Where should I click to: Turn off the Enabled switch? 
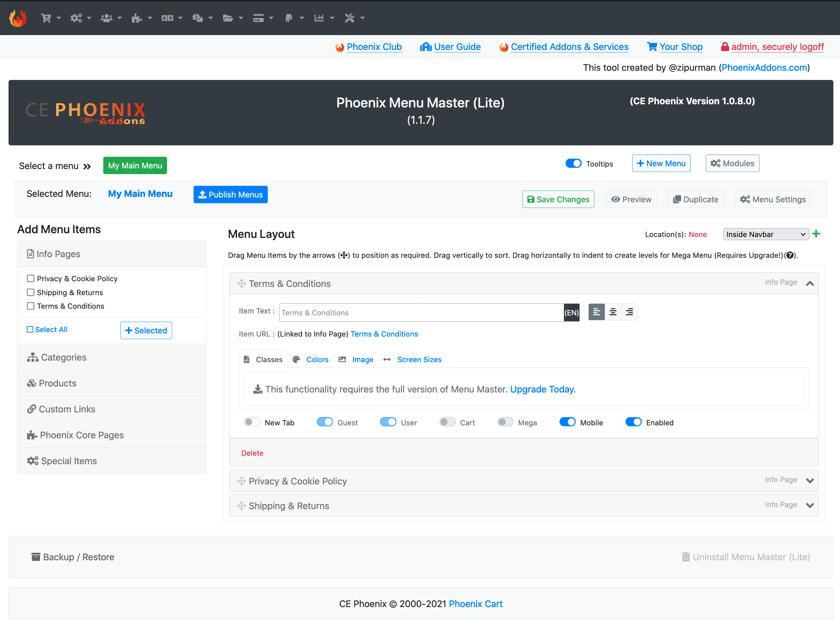pyautogui.click(x=633, y=422)
